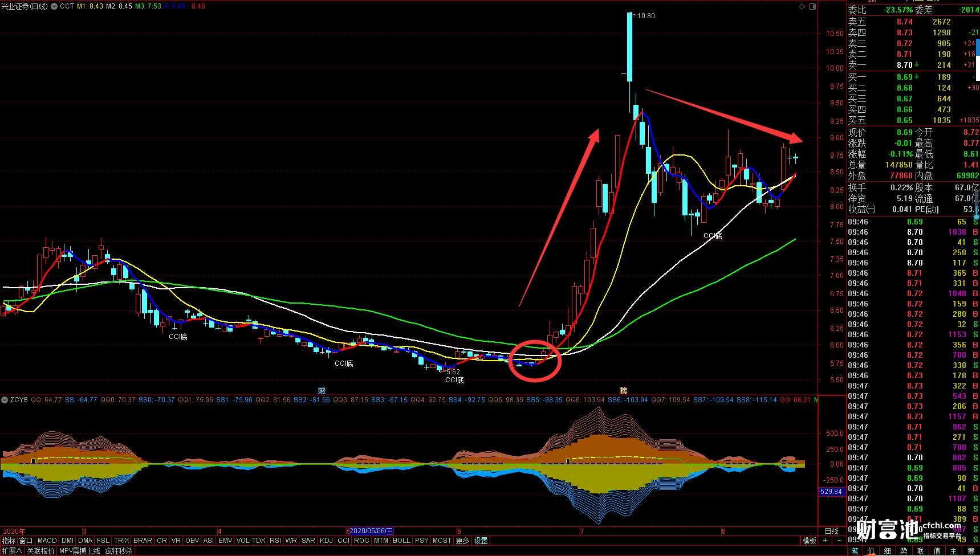Choose the BOLL indicator tab
This screenshot has height=556, width=980.
pos(402,541)
